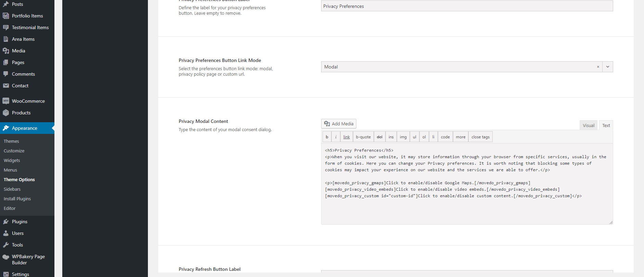The width and height of the screenshot is (644, 277).
Task: Click the b-quote toolbar button
Action: 363,137
